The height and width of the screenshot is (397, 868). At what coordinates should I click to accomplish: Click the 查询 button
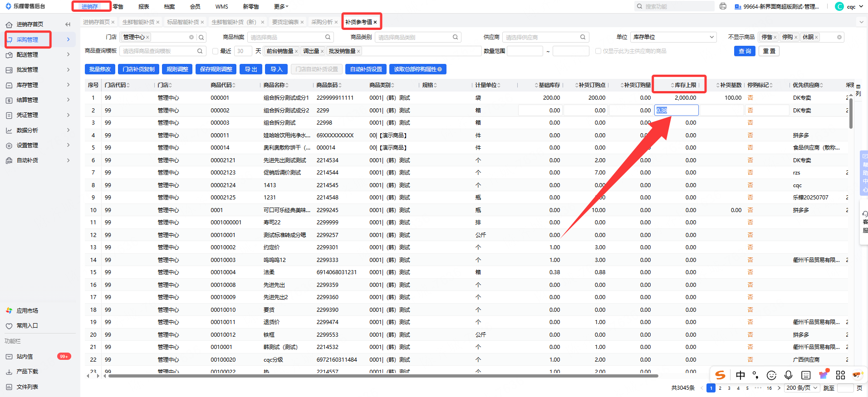(745, 51)
